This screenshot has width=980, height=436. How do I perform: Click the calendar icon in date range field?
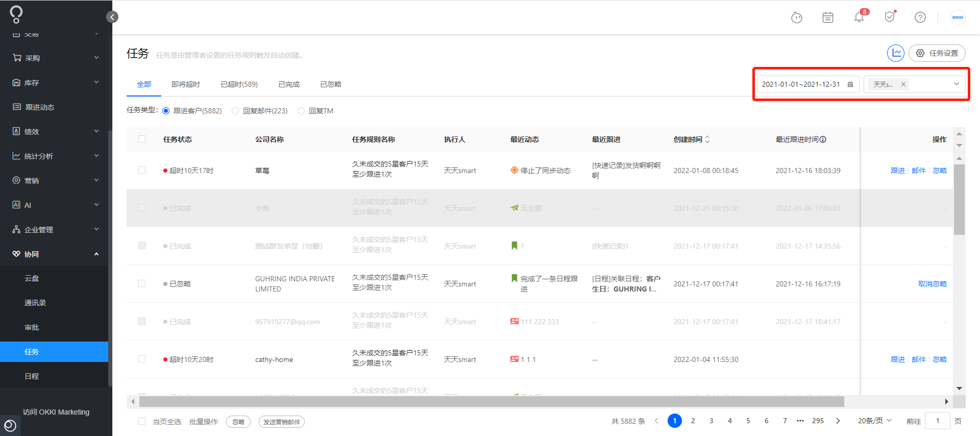pyautogui.click(x=850, y=84)
